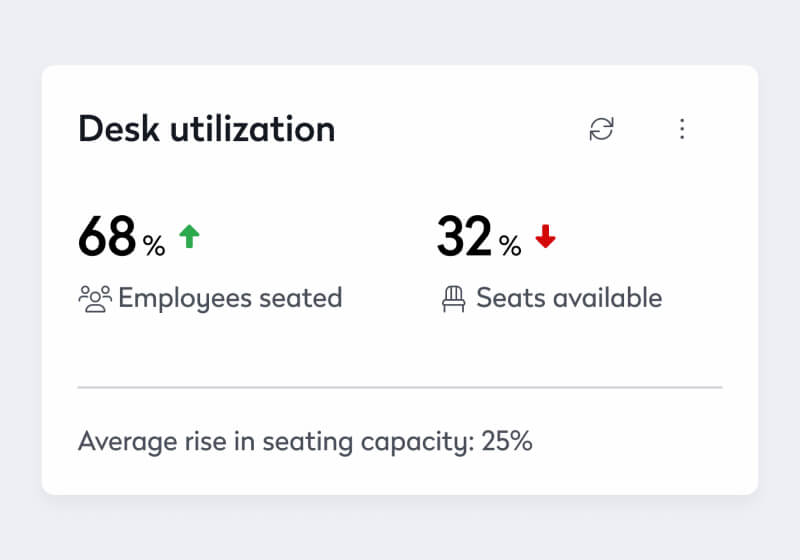Click the horizontal divider line in the card

point(400,386)
